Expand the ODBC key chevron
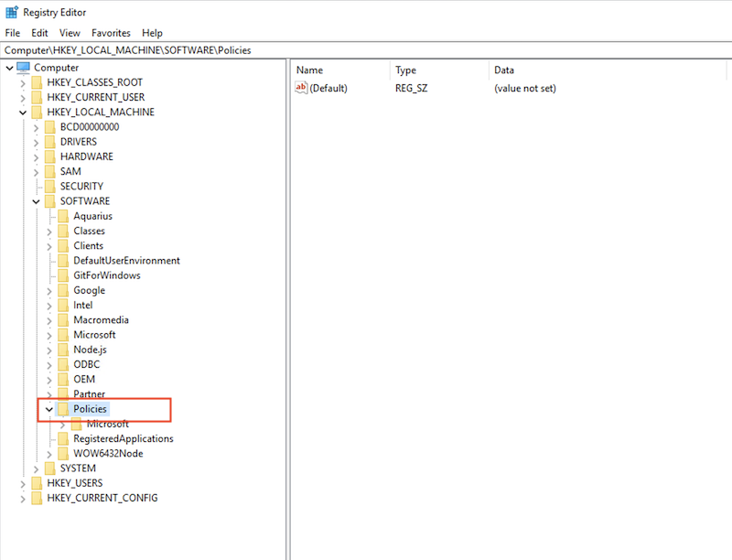The image size is (732, 560). coord(49,365)
